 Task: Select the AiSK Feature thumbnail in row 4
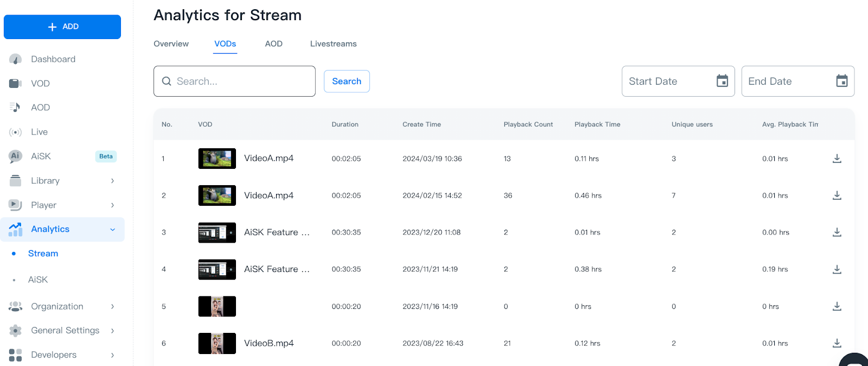(x=217, y=269)
